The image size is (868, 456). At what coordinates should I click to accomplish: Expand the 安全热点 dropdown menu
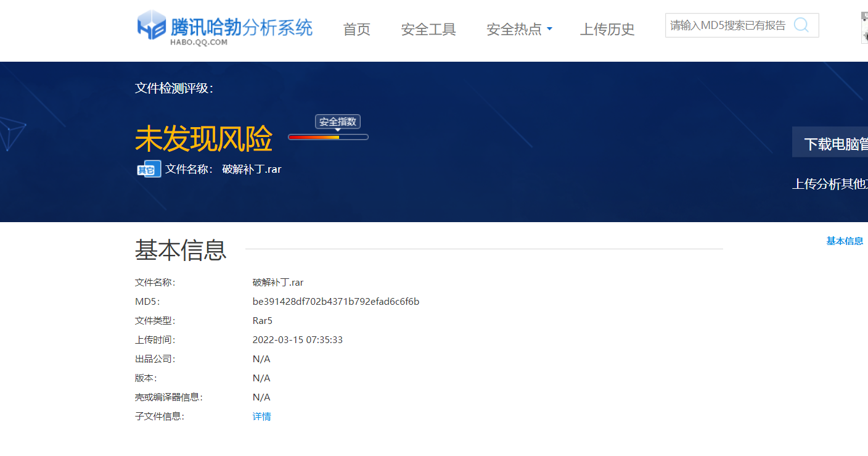click(519, 29)
